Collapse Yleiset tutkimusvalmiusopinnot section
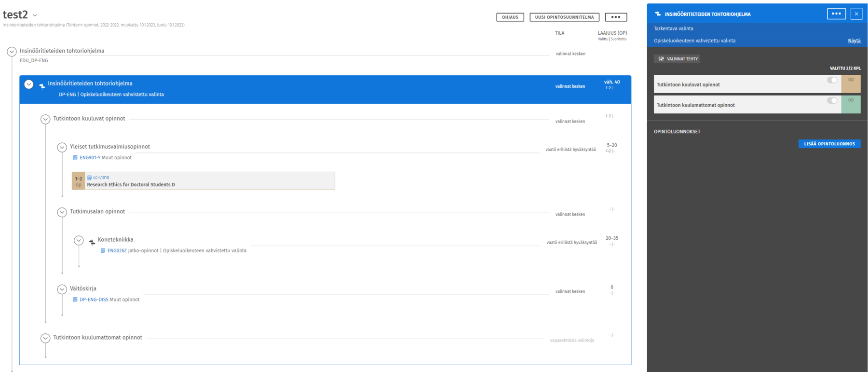868x372 pixels. click(62, 147)
